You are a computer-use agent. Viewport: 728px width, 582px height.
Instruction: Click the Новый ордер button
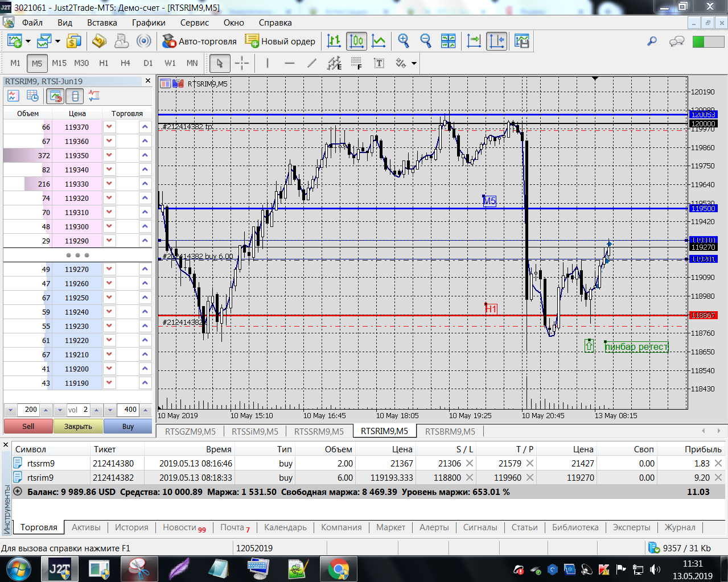pyautogui.click(x=280, y=41)
